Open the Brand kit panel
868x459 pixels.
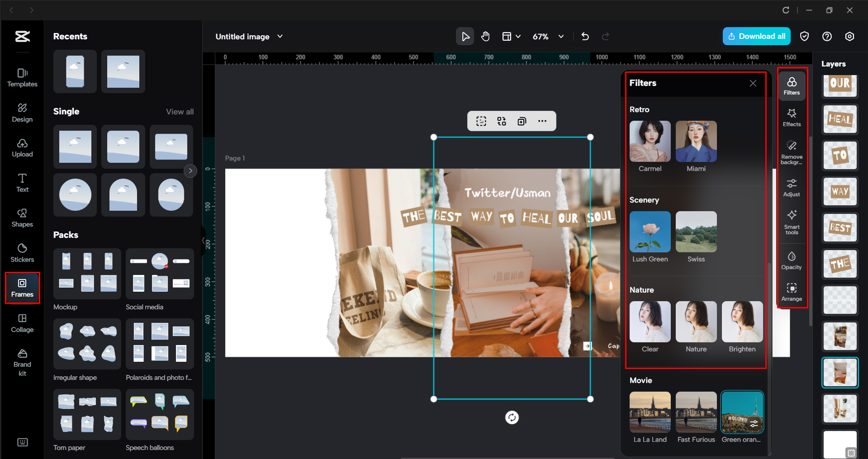click(22, 363)
